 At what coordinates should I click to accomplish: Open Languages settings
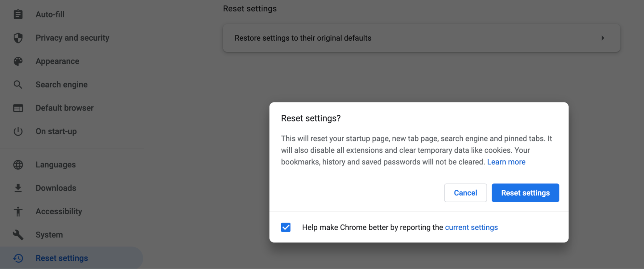pos(56,165)
